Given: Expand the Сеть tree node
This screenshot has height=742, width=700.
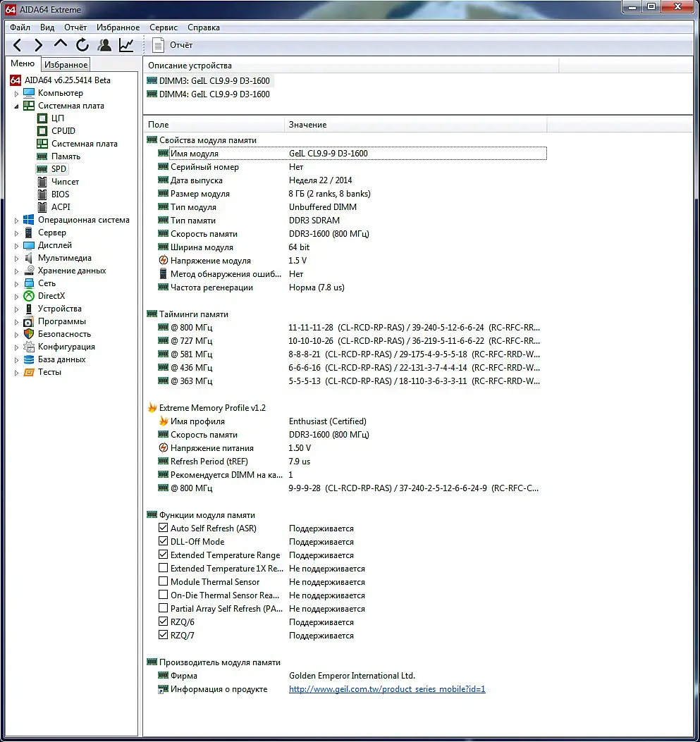Looking at the screenshot, I should [16, 284].
